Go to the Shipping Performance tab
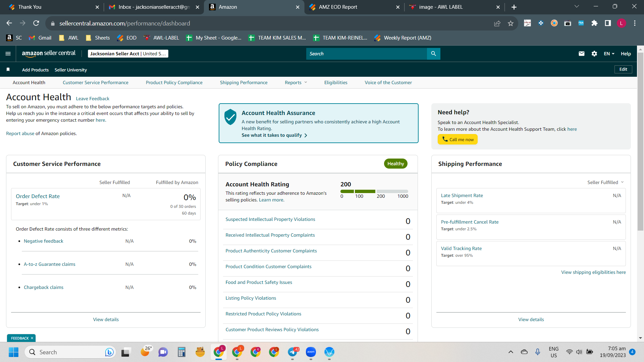The height and width of the screenshot is (362, 644). [244, 82]
